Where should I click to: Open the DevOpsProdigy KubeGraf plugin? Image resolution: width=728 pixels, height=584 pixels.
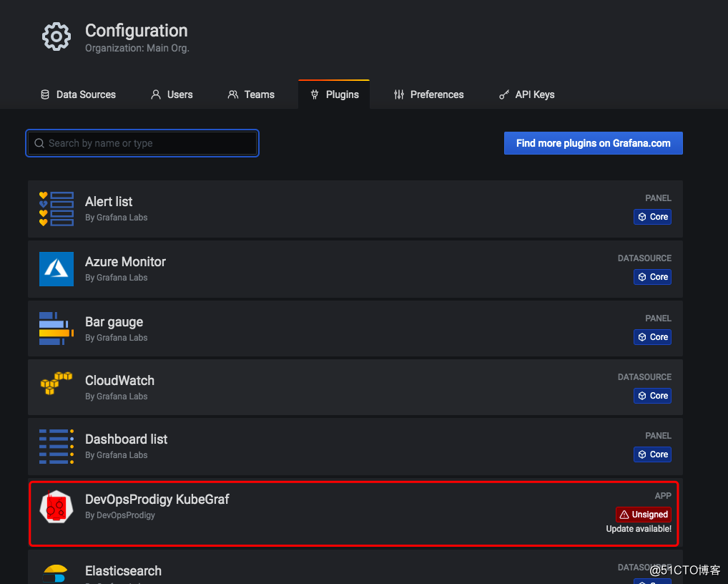click(354, 513)
